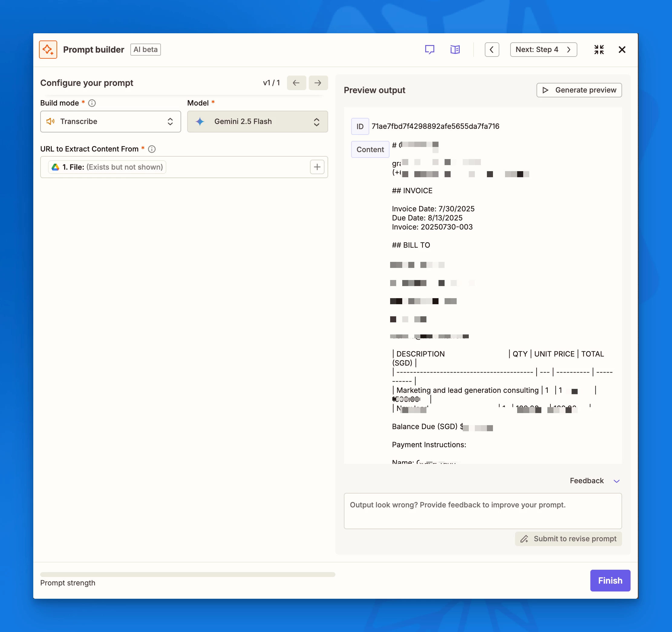Go to previous prompt version arrow
Screen dimensions: 672x632
(x=296, y=83)
